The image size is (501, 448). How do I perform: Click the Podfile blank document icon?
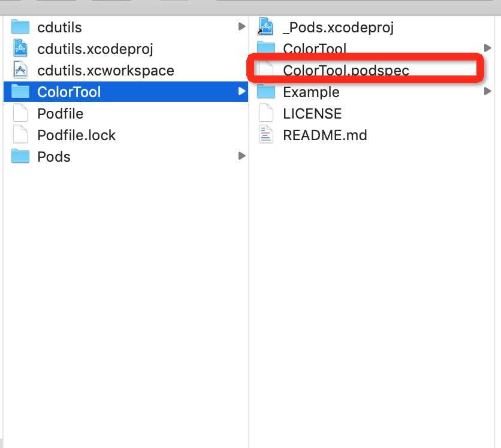[x=20, y=113]
